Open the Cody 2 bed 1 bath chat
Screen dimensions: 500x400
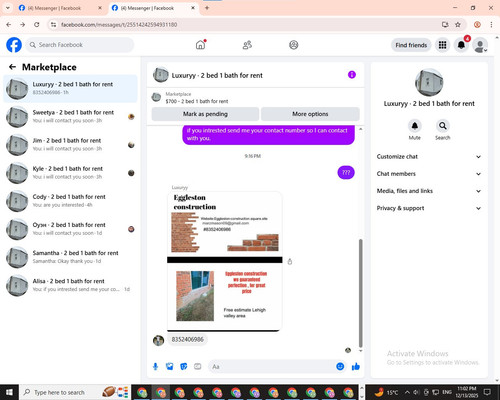click(70, 201)
